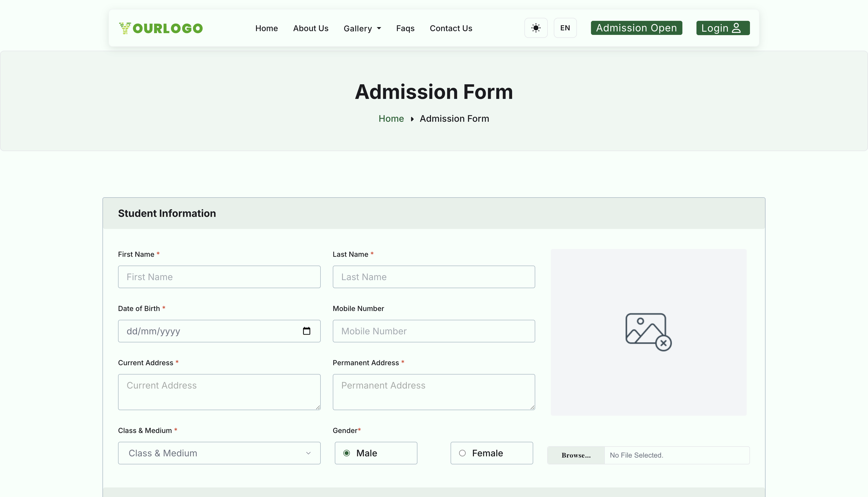Click inside the First Name input field
Image resolution: width=868 pixels, height=497 pixels.
click(219, 277)
